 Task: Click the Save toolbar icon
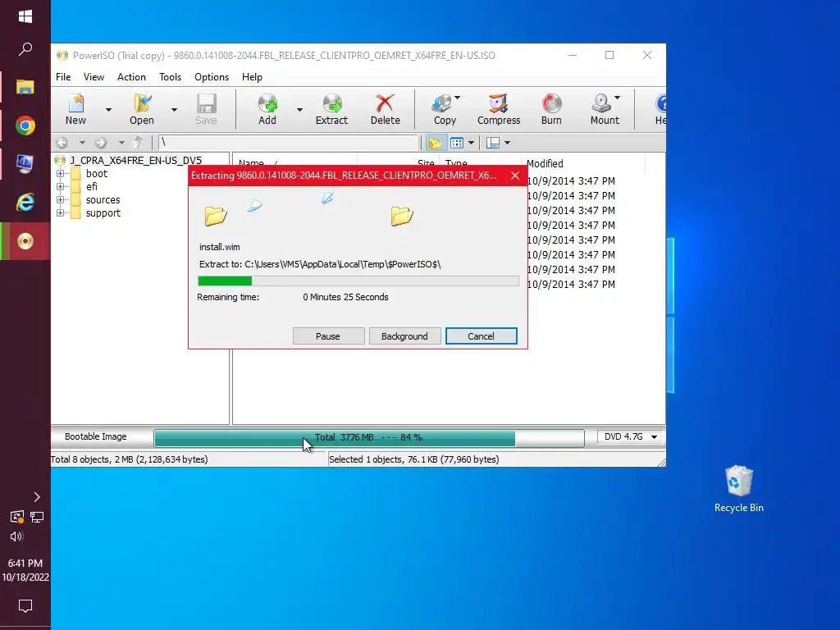(206, 109)
